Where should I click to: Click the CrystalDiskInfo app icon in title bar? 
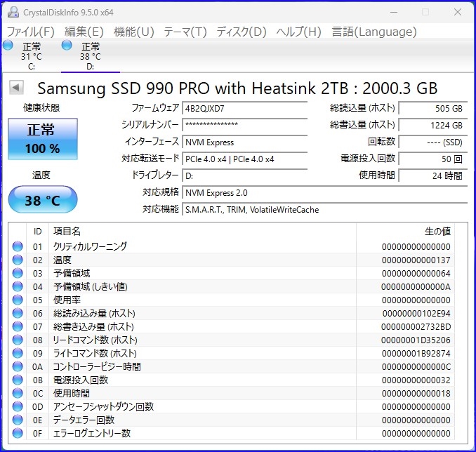tap(12, 12)
